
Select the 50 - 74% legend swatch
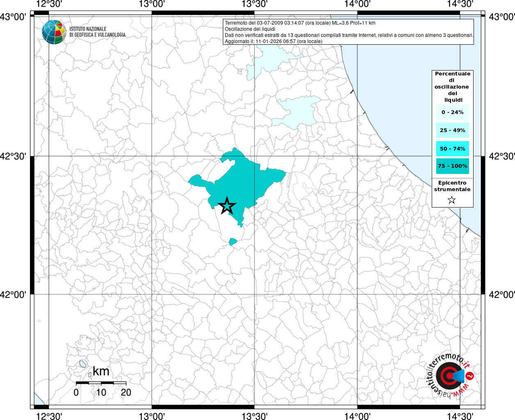pos(453,148)
